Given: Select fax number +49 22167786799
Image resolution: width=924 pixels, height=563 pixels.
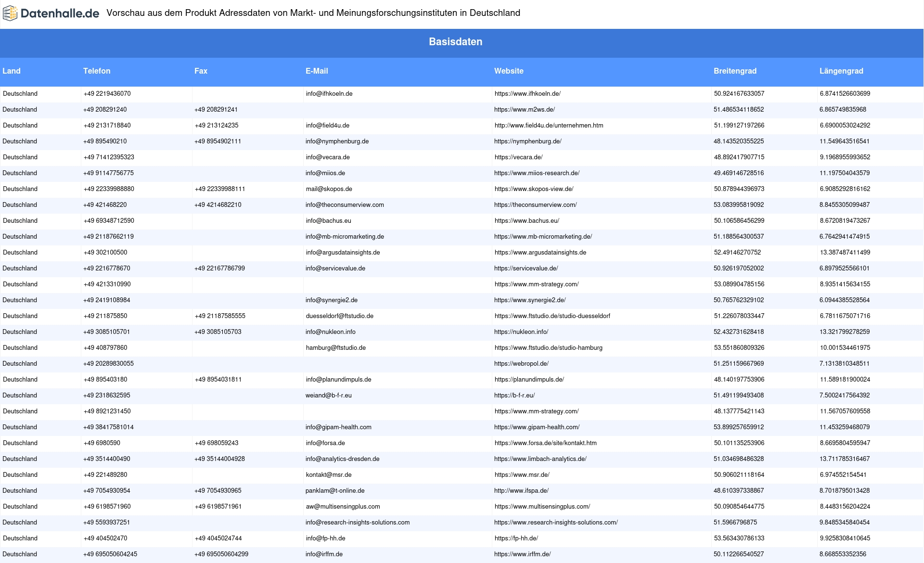Looking at the screenshot, I should (219, 269).
